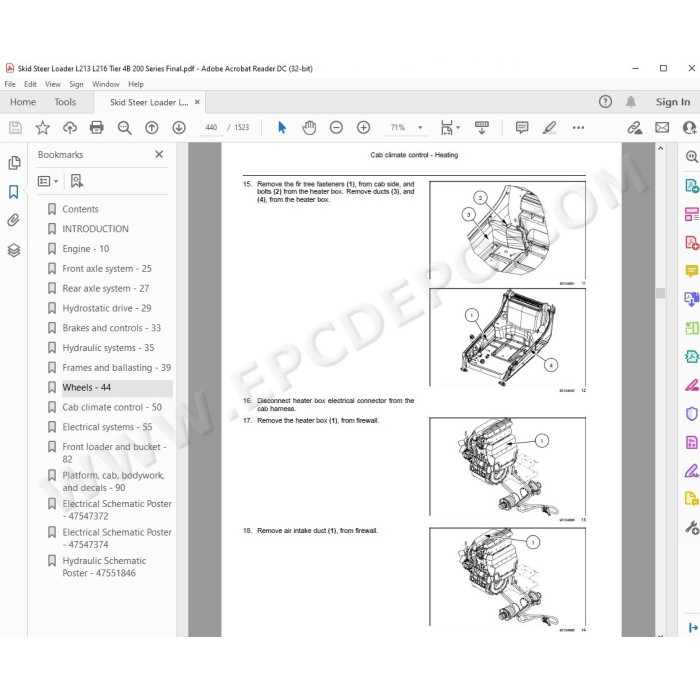
Task: Click the vertical scrollbar thumb
Action: [x=660, y=293]
